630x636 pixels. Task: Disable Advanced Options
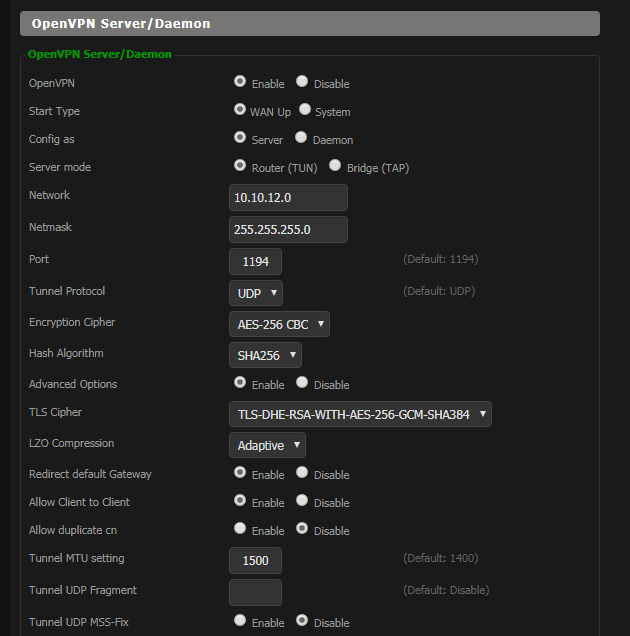tap(302, 382)
